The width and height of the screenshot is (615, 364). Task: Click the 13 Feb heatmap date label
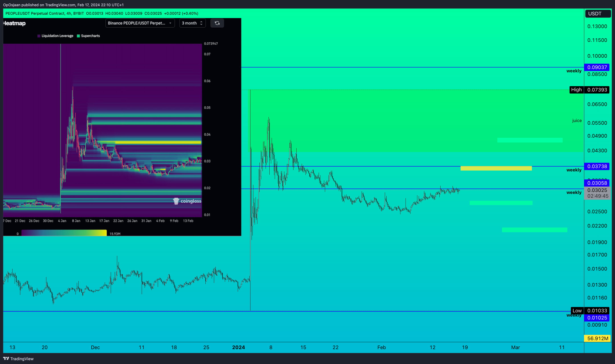pos(188,221)
